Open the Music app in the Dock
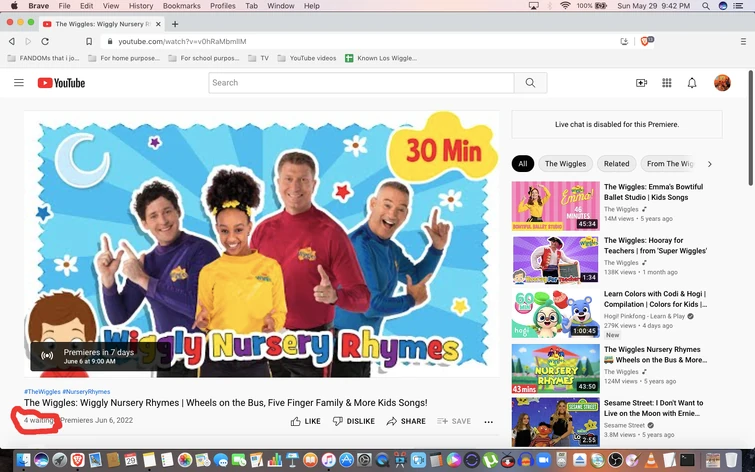 coord(328,460)
